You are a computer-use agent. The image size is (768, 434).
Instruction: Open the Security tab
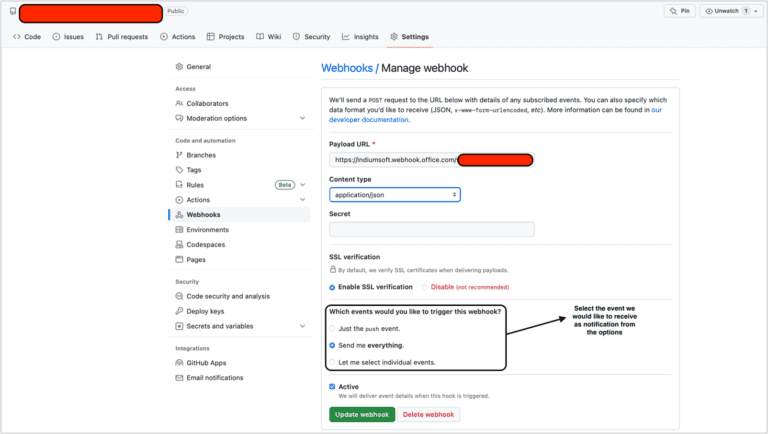(312, 37)
